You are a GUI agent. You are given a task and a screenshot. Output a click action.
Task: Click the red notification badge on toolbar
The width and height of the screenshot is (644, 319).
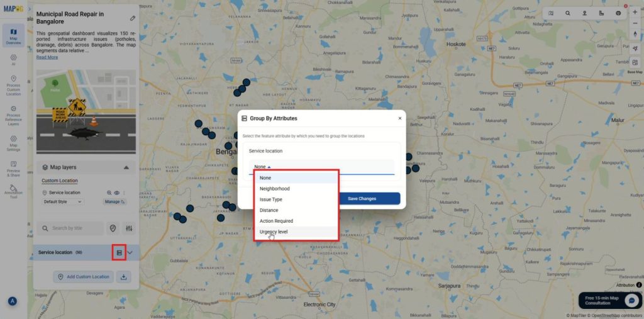(626, 6)
